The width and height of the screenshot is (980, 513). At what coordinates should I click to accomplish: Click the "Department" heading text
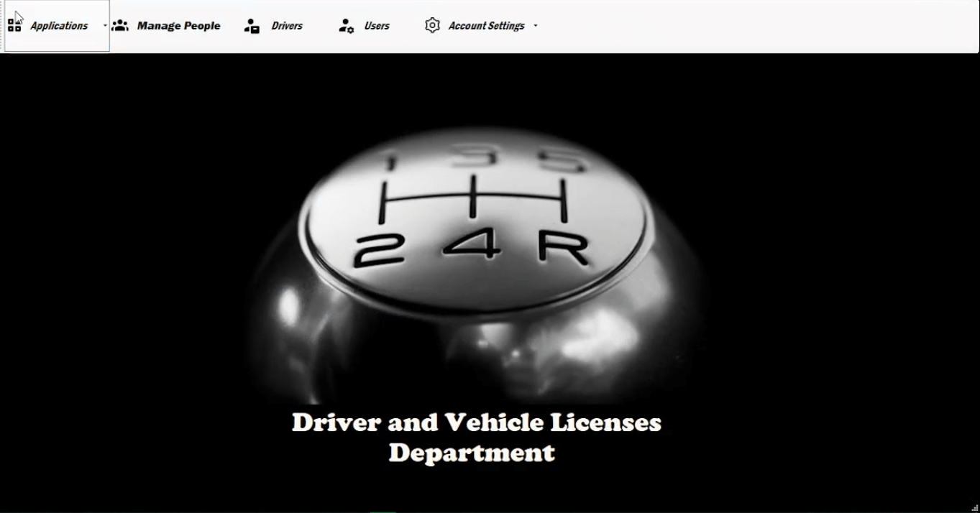point(472,453)
